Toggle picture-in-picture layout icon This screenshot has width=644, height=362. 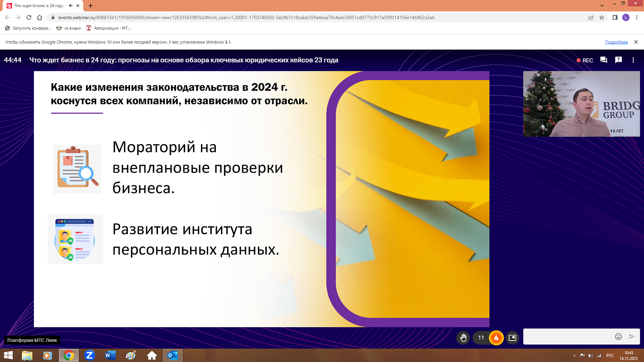pyautogui.click(x=512, y=338)
